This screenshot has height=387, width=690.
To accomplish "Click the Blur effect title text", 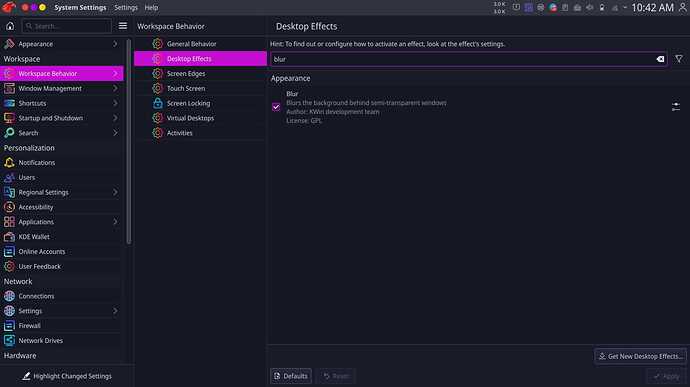I will 292,94.
